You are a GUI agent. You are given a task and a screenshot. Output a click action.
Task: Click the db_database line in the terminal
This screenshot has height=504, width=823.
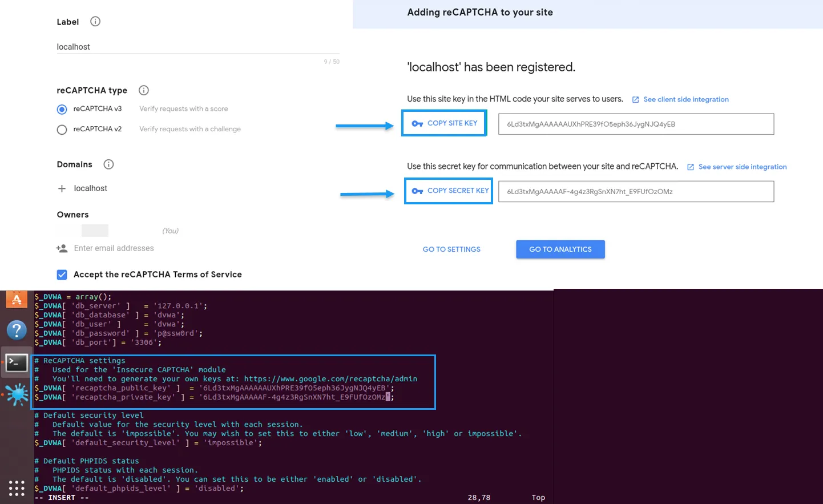[x=109, y=315]
